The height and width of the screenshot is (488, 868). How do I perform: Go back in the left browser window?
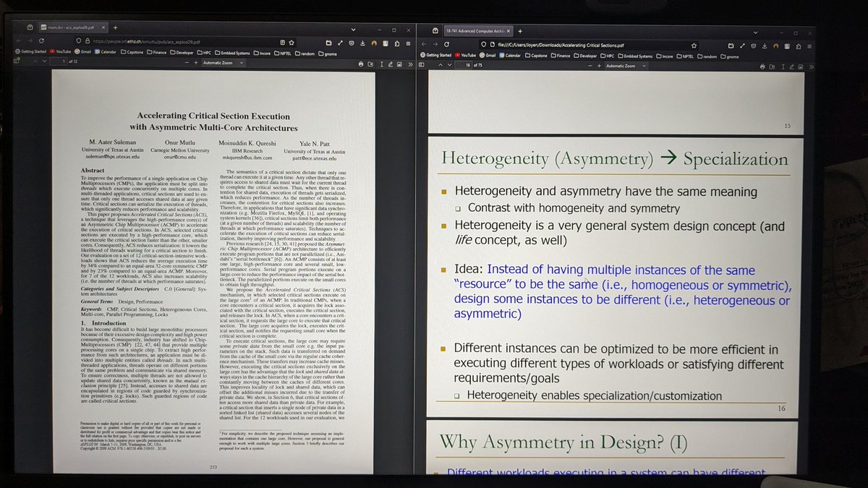19,42
